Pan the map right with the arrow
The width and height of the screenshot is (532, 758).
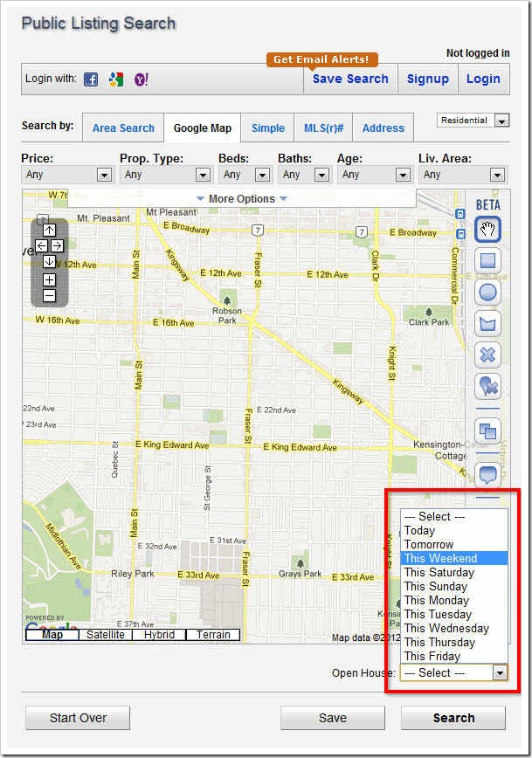click(57, 245)
